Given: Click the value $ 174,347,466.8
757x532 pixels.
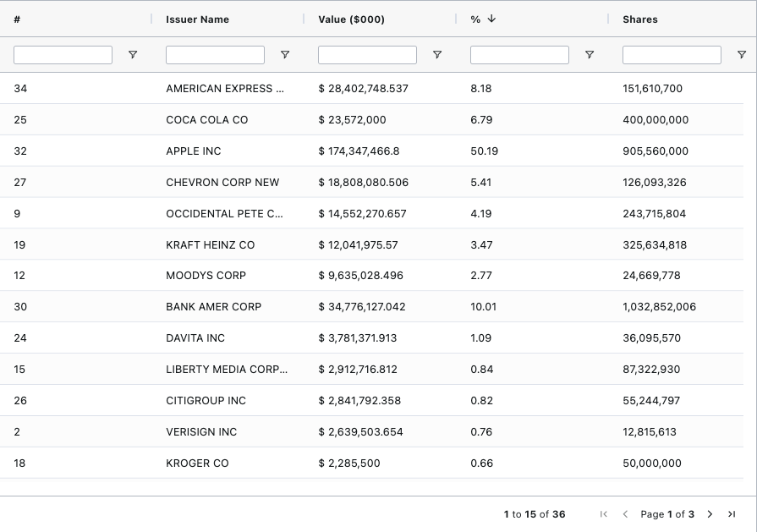Looking at the screenshot, I should click(x=359, y=151).
